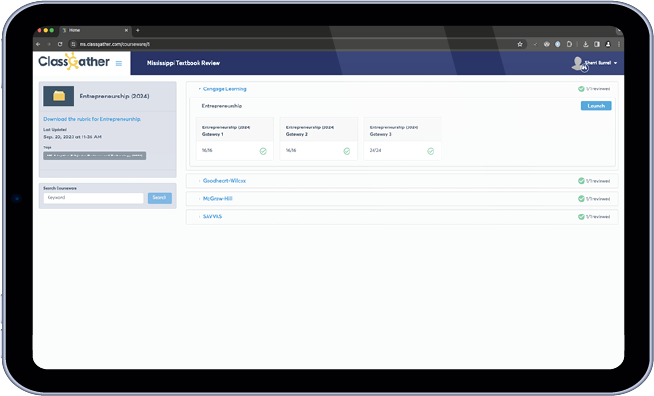Click the gray tag label under Tags

[x=95, y=156]
